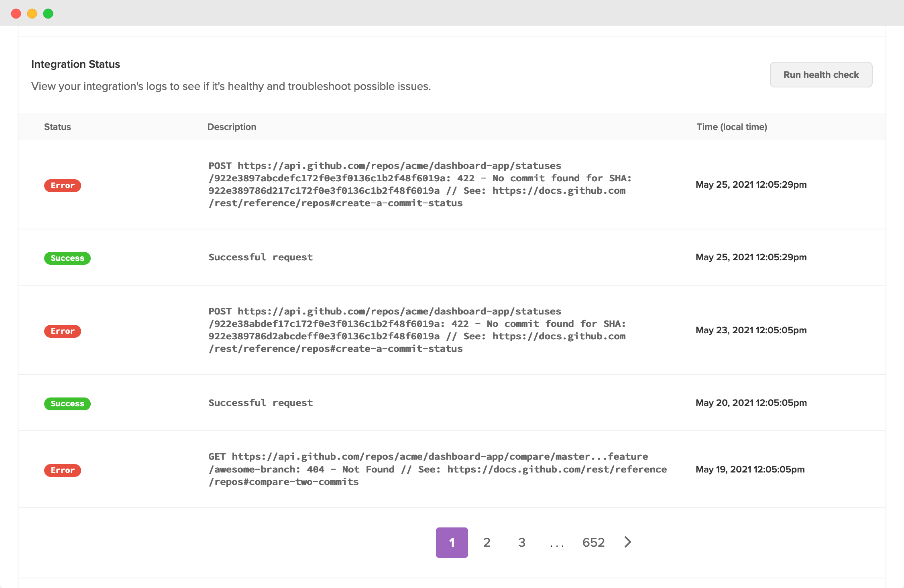Click the May 25 POST error description
904x588 pixels.
tap(419, 184)
